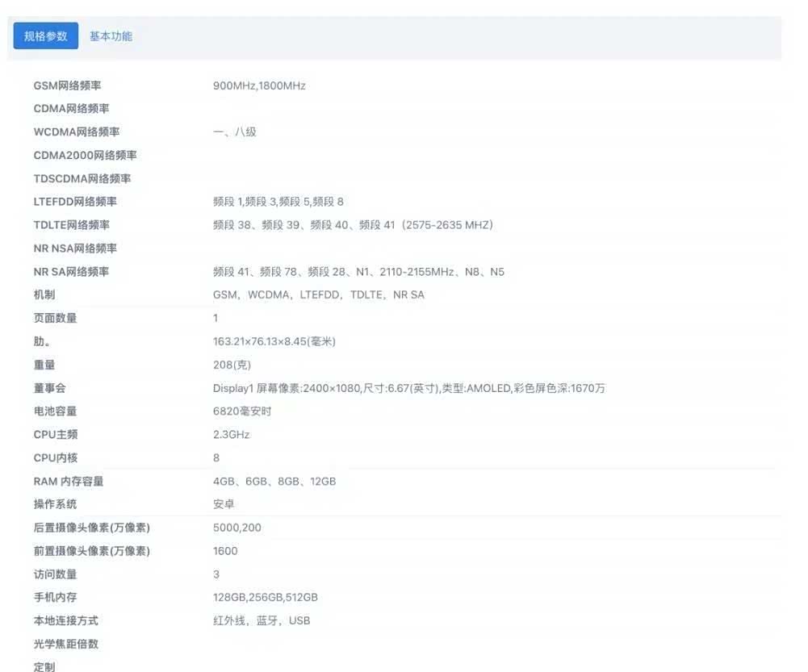The height and width of the screenshot is (672, 808).
Task: Click the 机制 network modes value
Action: 318,295
